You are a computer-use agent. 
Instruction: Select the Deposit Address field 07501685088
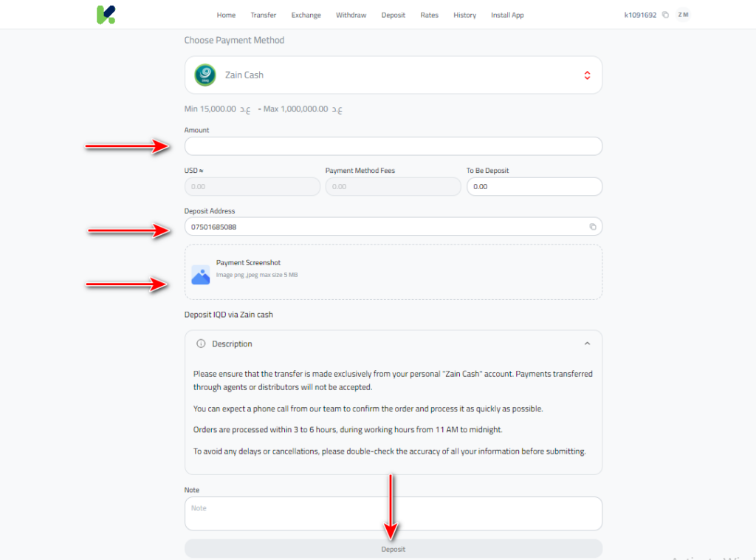tap(393, 227)
